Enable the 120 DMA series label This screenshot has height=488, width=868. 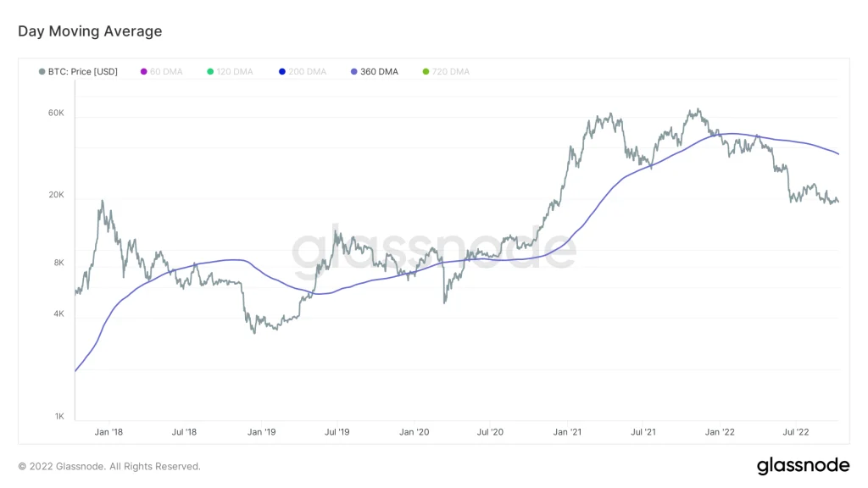236,72
